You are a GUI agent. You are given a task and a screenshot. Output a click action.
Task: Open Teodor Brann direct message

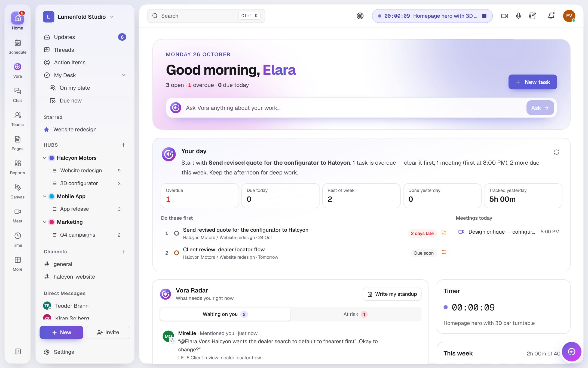[85, 306]
